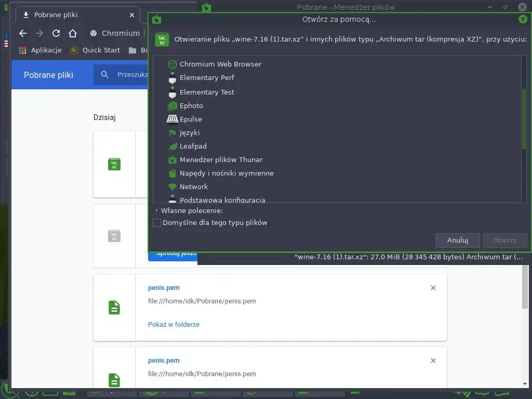Close the Otwórz za pomocą dialog

523,19
